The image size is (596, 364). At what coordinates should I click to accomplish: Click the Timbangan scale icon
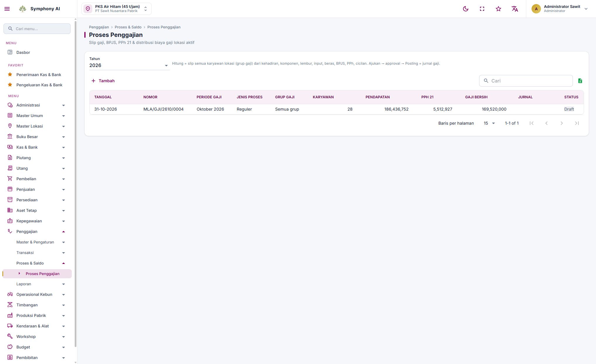(10, 305)
